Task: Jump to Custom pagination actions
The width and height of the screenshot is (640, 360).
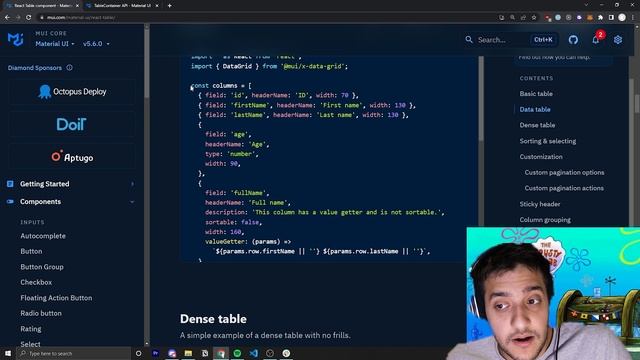Action: [564, 188]
